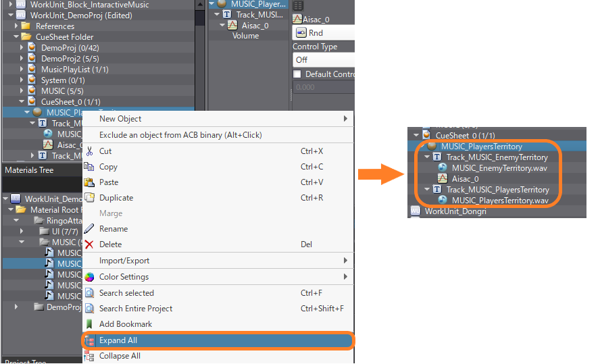Select the Volume row under Aisac_0

point(246,36)
